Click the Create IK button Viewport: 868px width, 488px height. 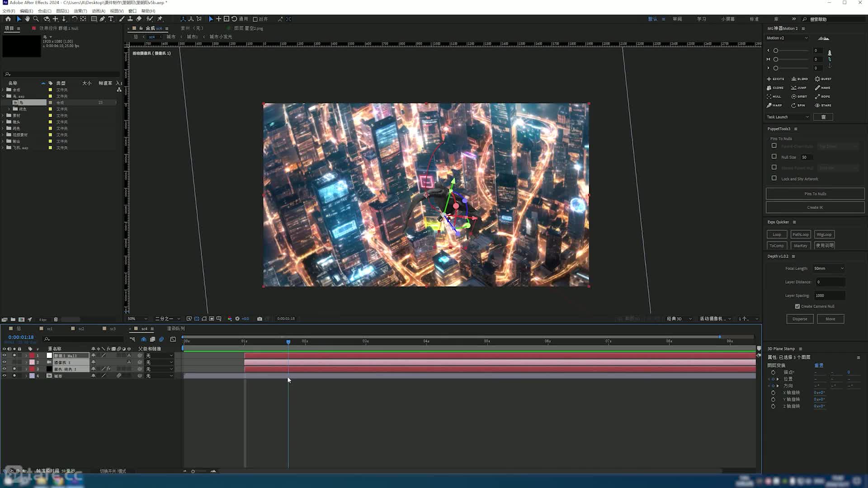tap(815, 207)
